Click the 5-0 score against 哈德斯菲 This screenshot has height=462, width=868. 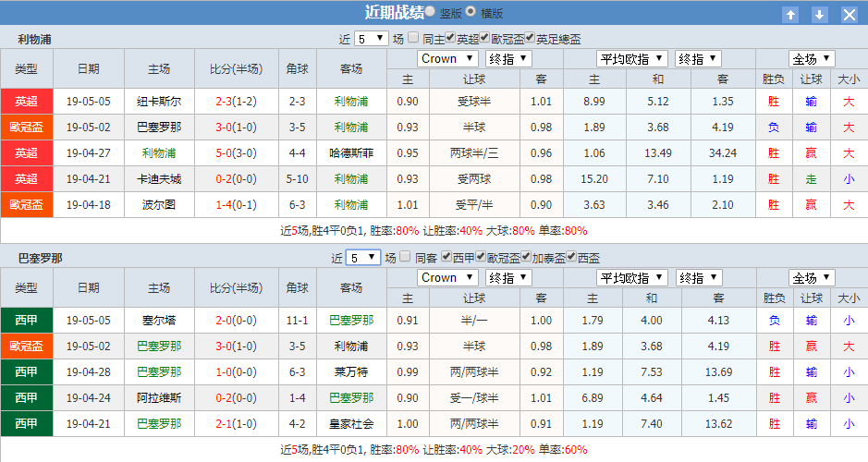pos(224,152)
